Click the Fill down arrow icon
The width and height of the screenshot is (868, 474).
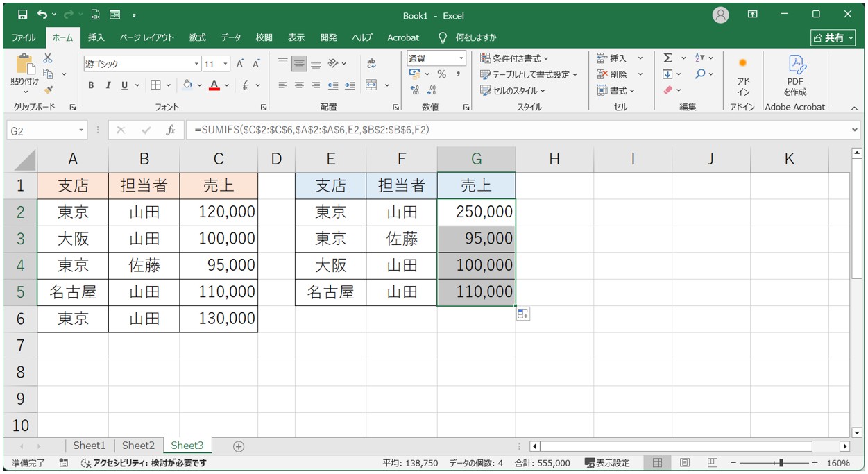(x=667, y=74)
